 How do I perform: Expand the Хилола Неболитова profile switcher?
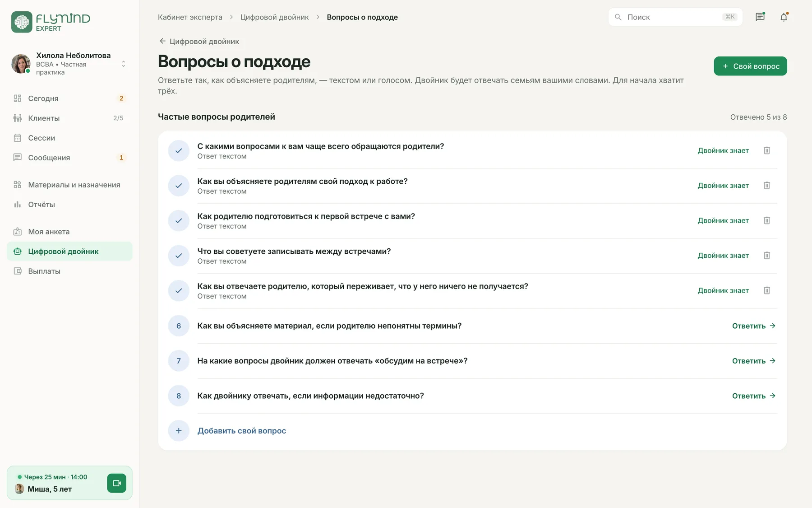(x=123, y=64)
